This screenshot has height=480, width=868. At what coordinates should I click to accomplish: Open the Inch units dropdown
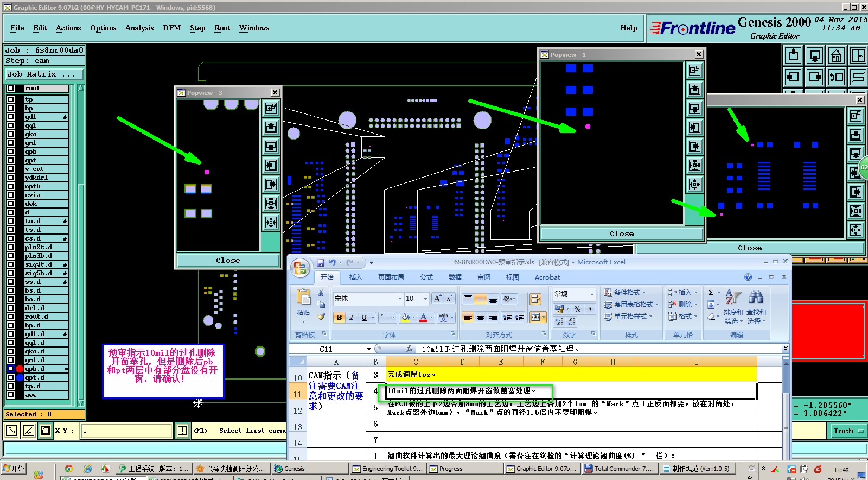(848, 431)
